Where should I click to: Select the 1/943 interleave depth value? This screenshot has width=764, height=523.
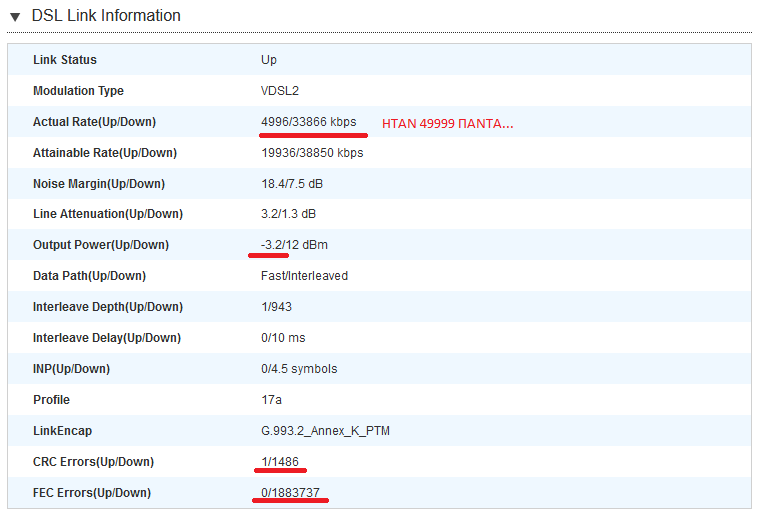tap(276, 307)
